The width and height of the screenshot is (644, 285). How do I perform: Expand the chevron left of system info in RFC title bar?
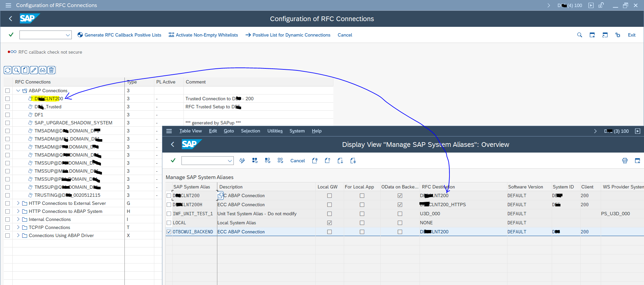tap(549, 5)
